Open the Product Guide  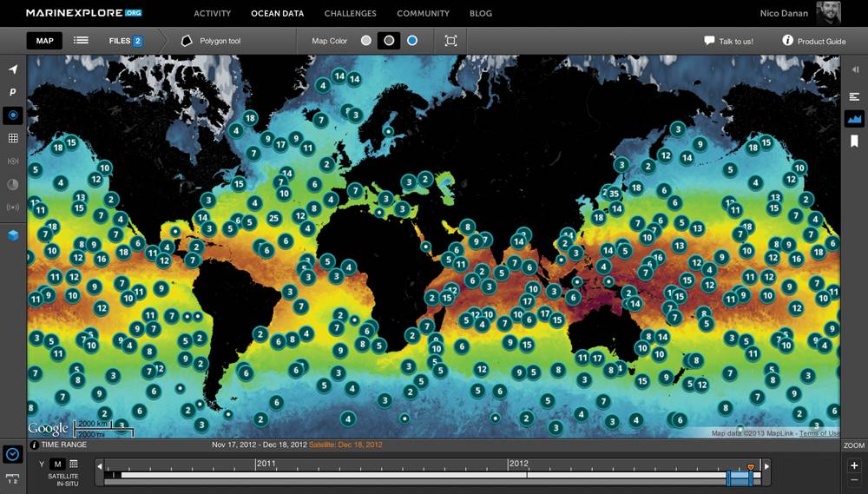813,41
